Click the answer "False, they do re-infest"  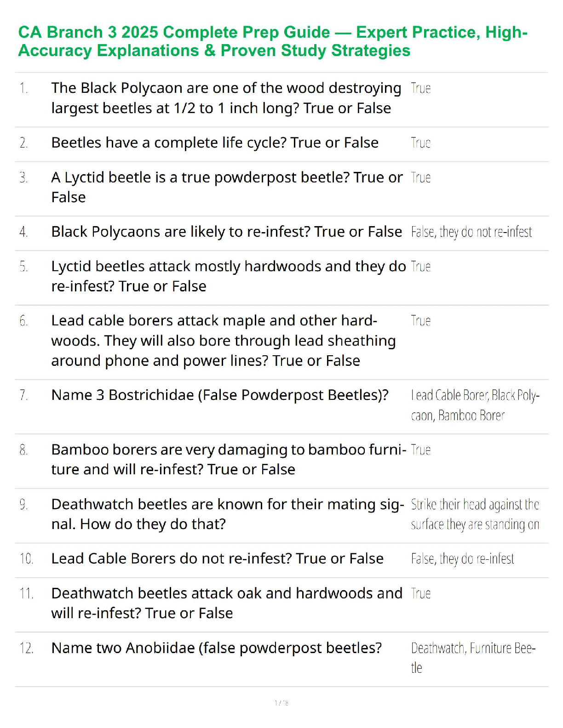point(462,559)
